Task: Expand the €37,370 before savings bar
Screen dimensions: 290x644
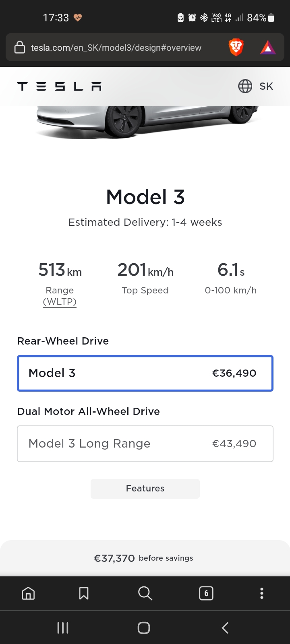Action: 145,558
